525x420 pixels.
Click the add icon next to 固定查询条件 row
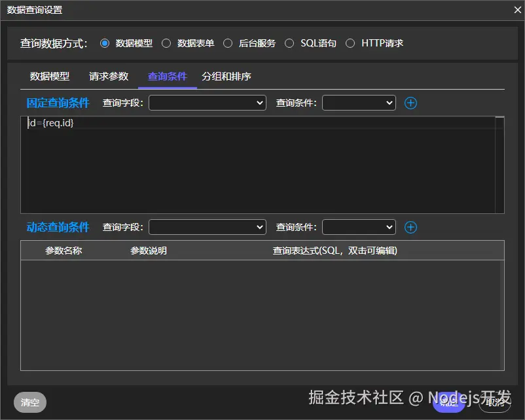(x=410, y=103)
